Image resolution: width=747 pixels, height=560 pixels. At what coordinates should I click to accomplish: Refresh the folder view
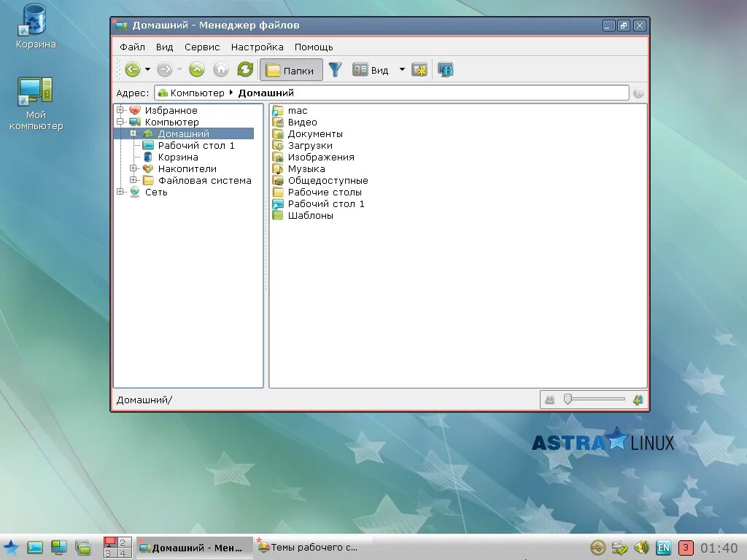[x=245, y=70]
